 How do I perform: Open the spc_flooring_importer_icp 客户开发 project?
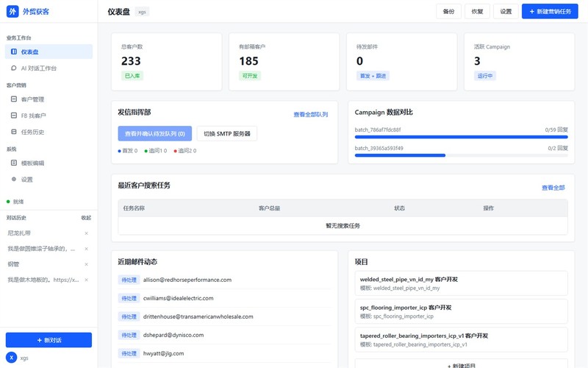click(x=462, y=311)
